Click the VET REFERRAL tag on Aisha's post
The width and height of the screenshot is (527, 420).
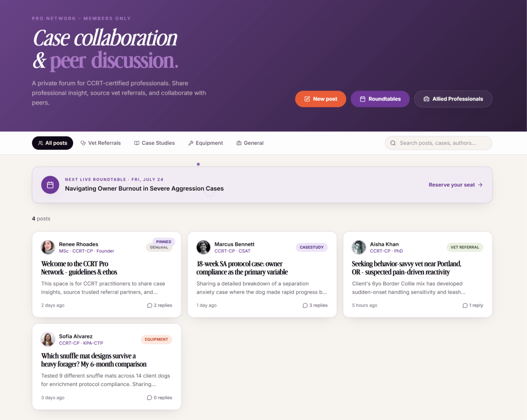click(x=465, y=247)
